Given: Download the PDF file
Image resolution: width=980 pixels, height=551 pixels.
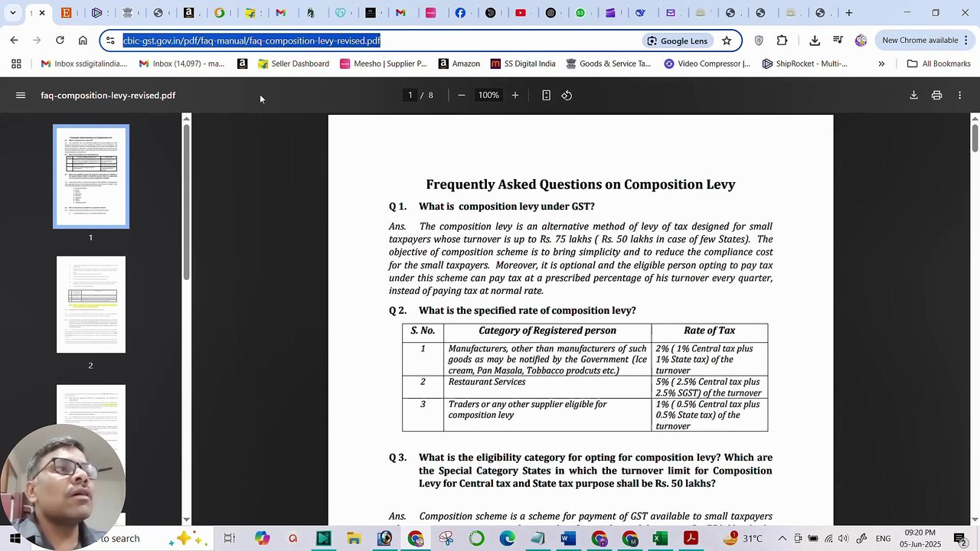Looking at the screenshot, I should [x=913, y=96].
